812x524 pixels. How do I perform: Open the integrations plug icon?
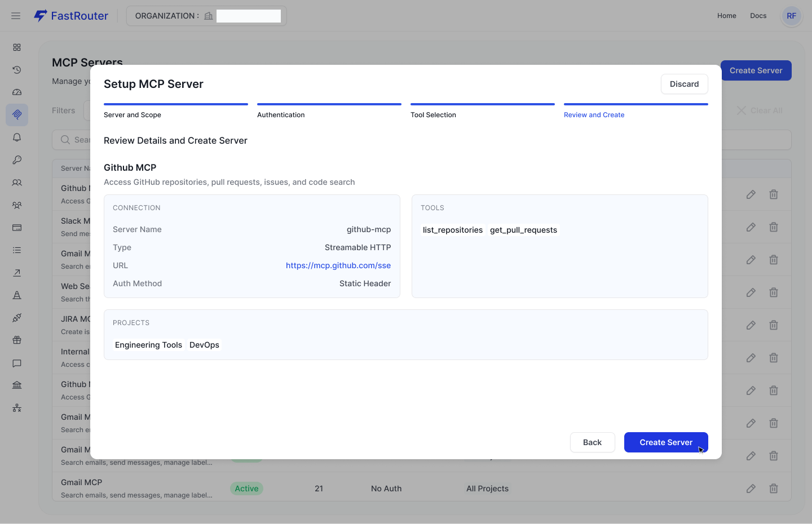(16, 317)
